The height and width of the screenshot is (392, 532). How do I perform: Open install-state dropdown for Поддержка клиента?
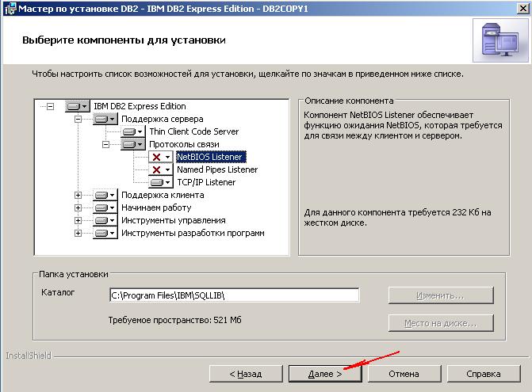(105, 195)
